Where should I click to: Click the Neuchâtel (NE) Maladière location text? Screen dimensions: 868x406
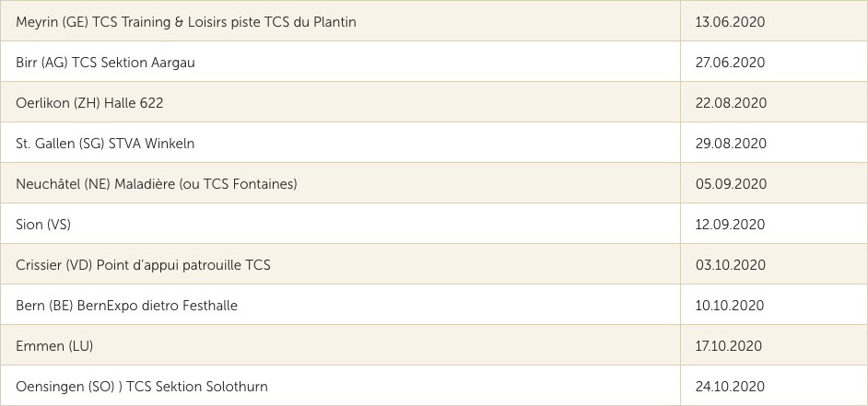point(157,184)
